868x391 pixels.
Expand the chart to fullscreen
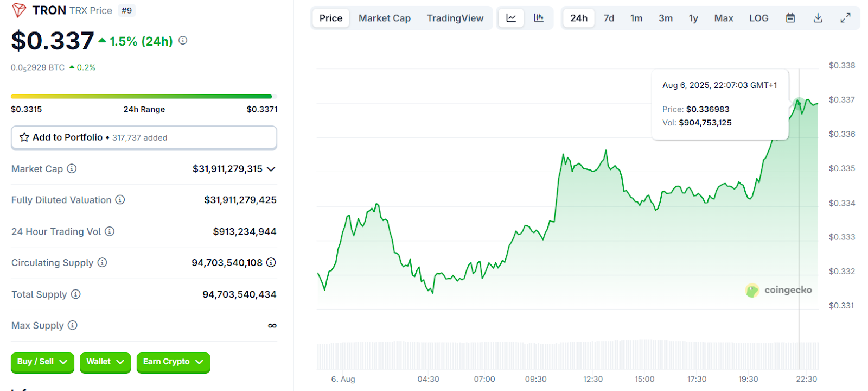(845, 18)
